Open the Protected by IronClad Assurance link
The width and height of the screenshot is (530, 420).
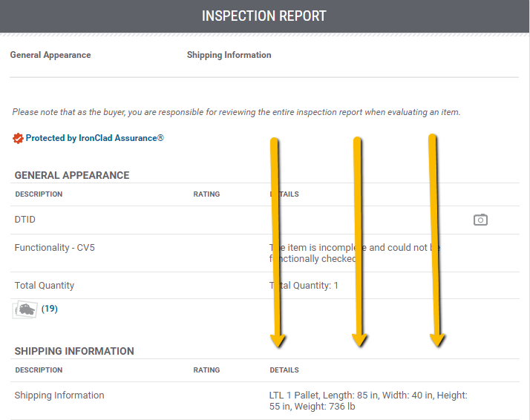click(x=94, y=138)
